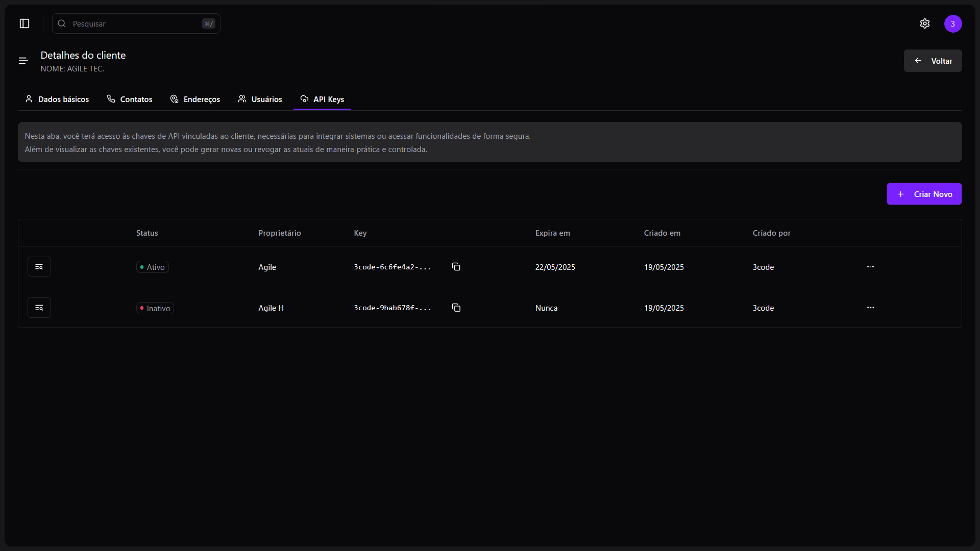The height and width of the screenshot is (551, 980).
Task: Toggle the sidebar panel icon
Action: 24,23
